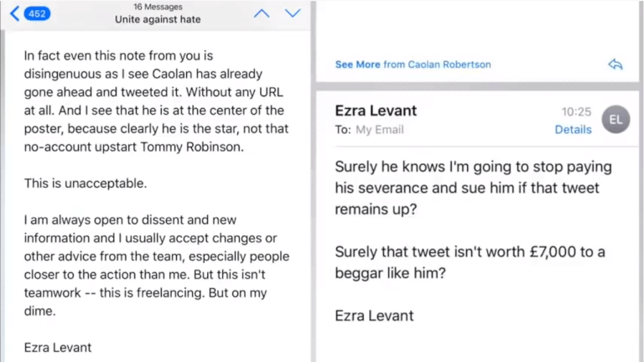
Task: Show message Details
Action: point(573,130)
